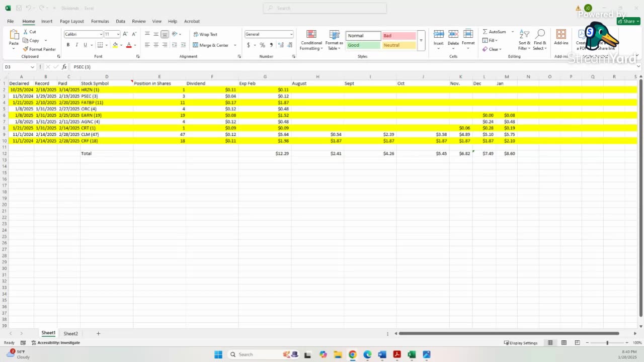
Task: Switch to the Page Layout ribbon tab
Action: pyautogui.click(x=72, y=21)
